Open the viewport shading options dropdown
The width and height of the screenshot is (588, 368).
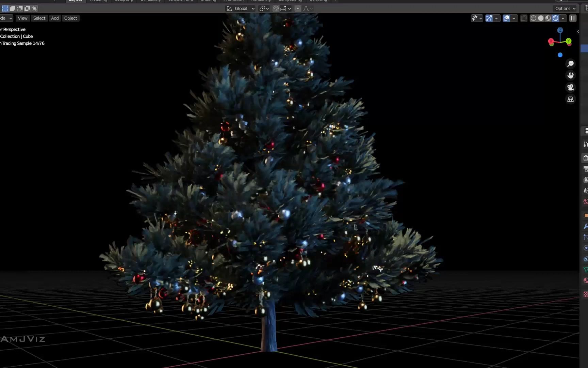point(562,18)
